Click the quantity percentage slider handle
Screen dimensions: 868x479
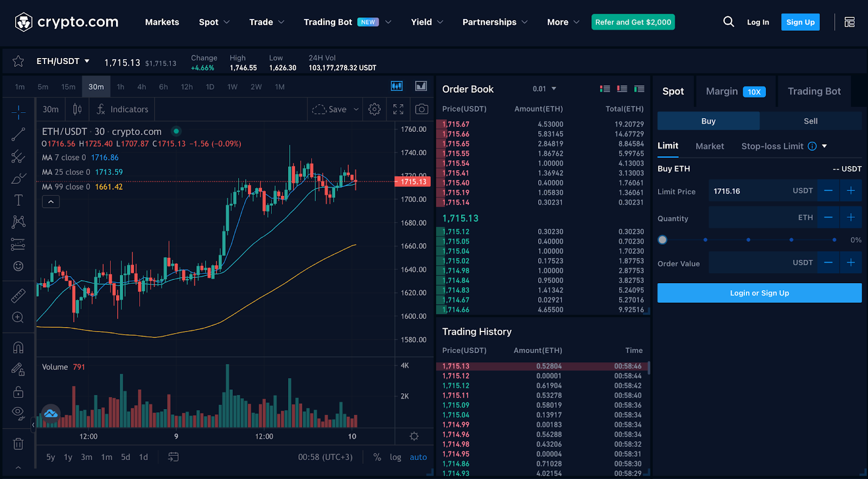point(662,240)
